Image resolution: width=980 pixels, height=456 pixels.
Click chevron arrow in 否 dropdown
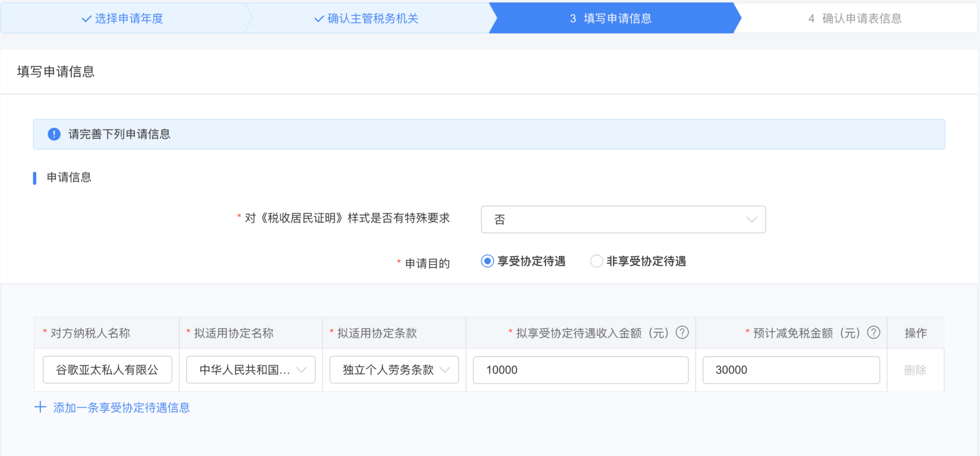[x=751, y=219]
